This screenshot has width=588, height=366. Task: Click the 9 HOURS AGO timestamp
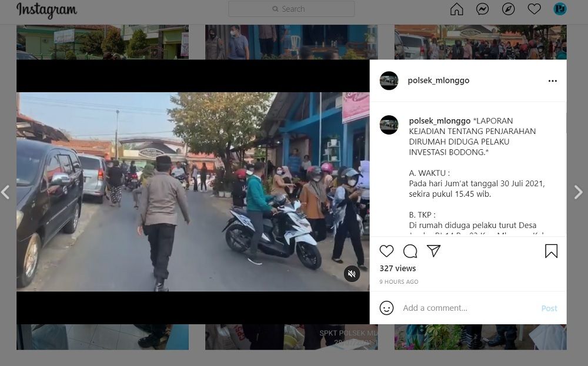coord(399,282)
